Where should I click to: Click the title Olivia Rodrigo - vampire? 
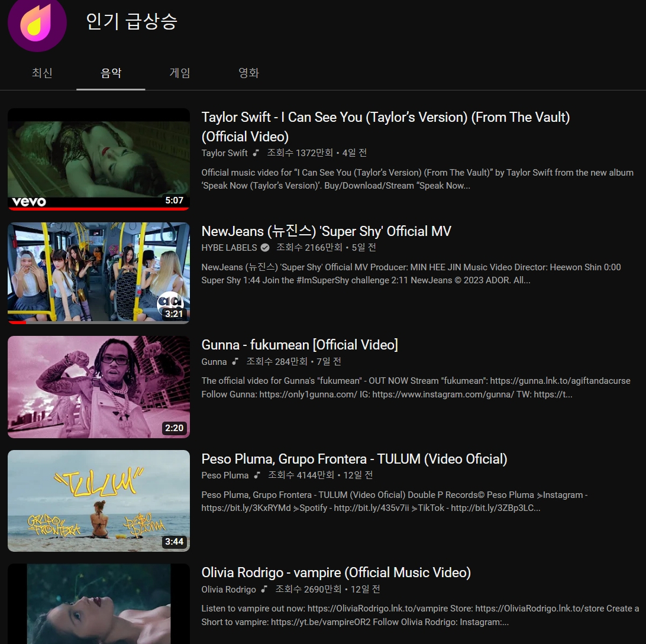point(336,572)
